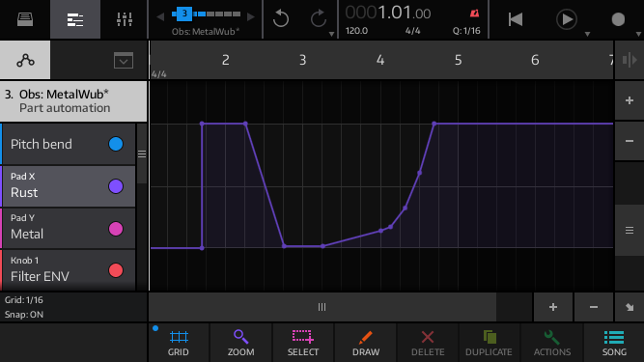644x362 pixels.
Task: Click the 4/4 time signature value
Action: (412, 31)
